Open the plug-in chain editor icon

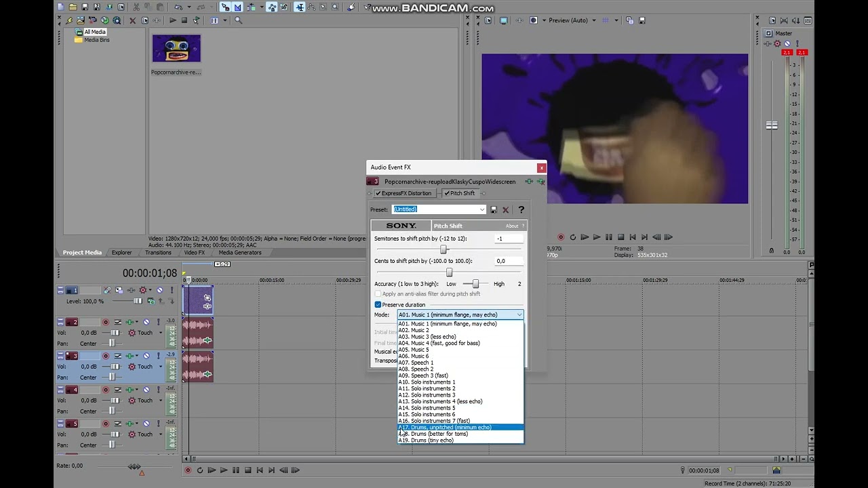coord(528,182)
